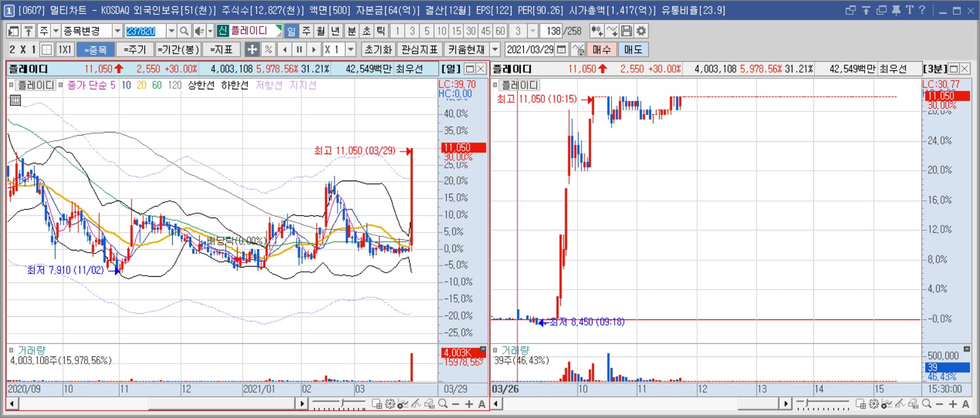This screenshot has height=418, width=980.
Task: Click the =기간(봉) button
Action: (178, 49)
